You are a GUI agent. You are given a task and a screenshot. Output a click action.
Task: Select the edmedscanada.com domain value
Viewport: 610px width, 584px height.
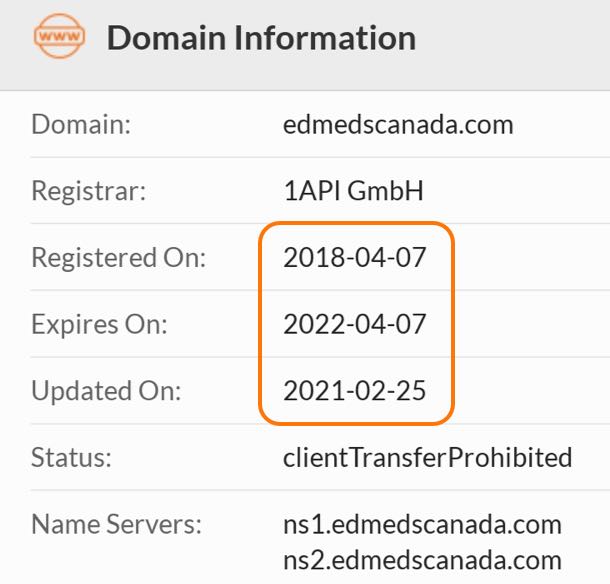398,125
